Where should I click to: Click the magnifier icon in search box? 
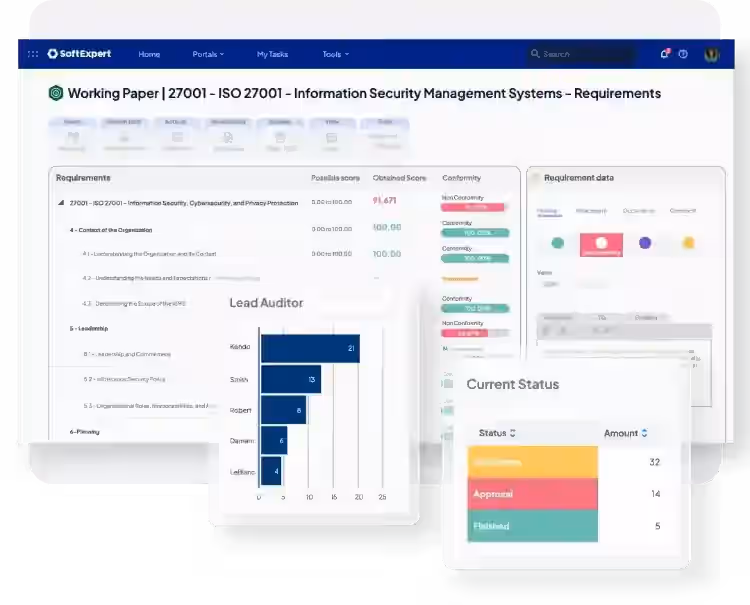click(x=535, y=54)
